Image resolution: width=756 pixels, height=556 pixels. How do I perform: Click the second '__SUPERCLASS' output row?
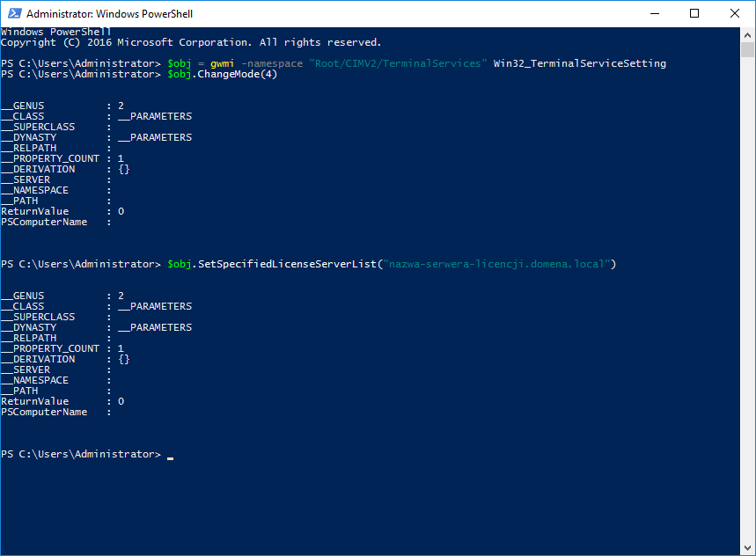click(x=56, y=317)
